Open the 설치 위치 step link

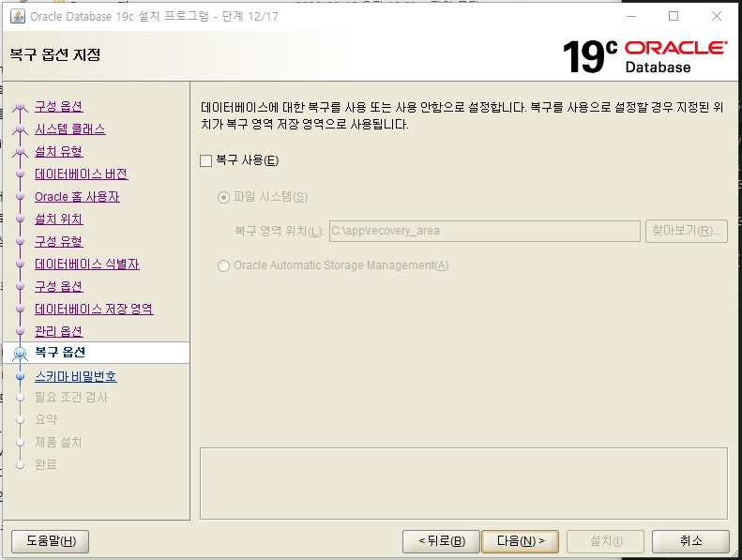(59, 219)
